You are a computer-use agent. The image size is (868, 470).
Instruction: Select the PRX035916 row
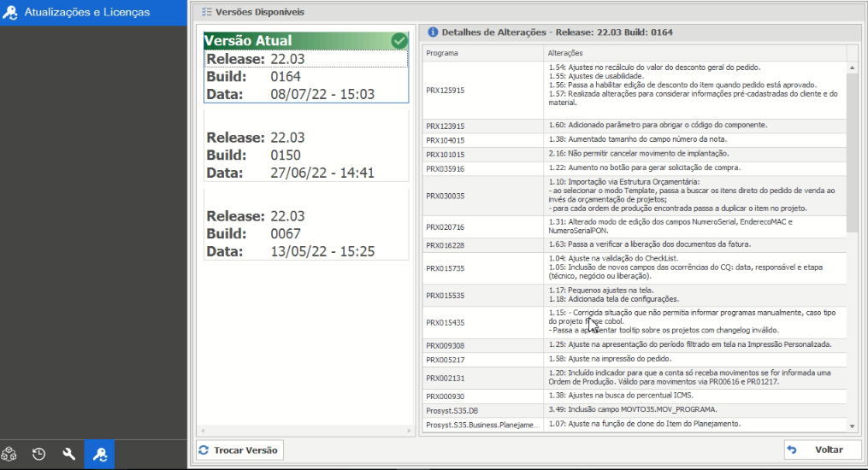(x=635, y=168)
